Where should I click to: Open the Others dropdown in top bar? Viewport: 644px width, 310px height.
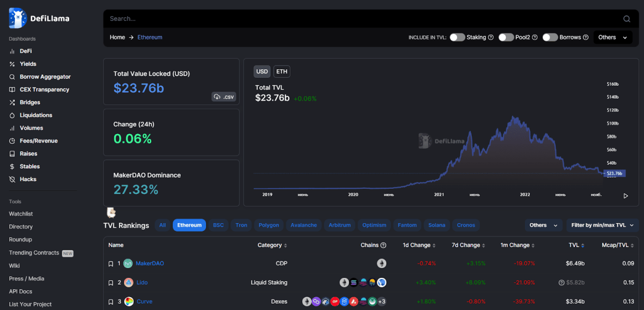pos(613,38)
